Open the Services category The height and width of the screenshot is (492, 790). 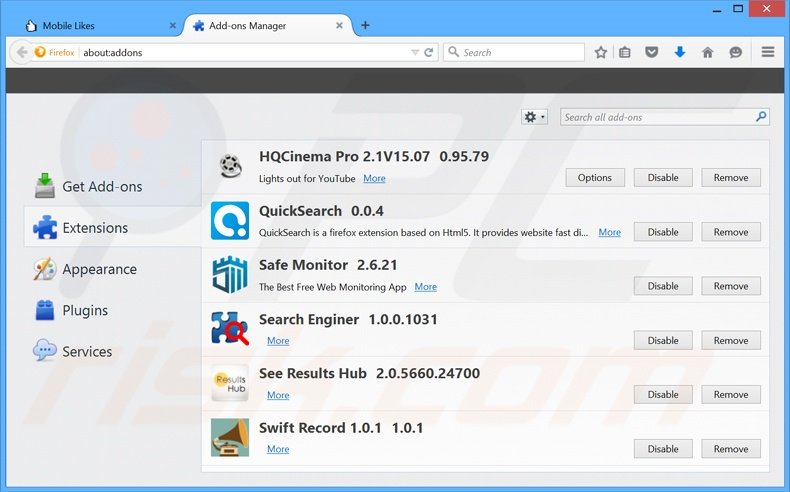[73, 351]
